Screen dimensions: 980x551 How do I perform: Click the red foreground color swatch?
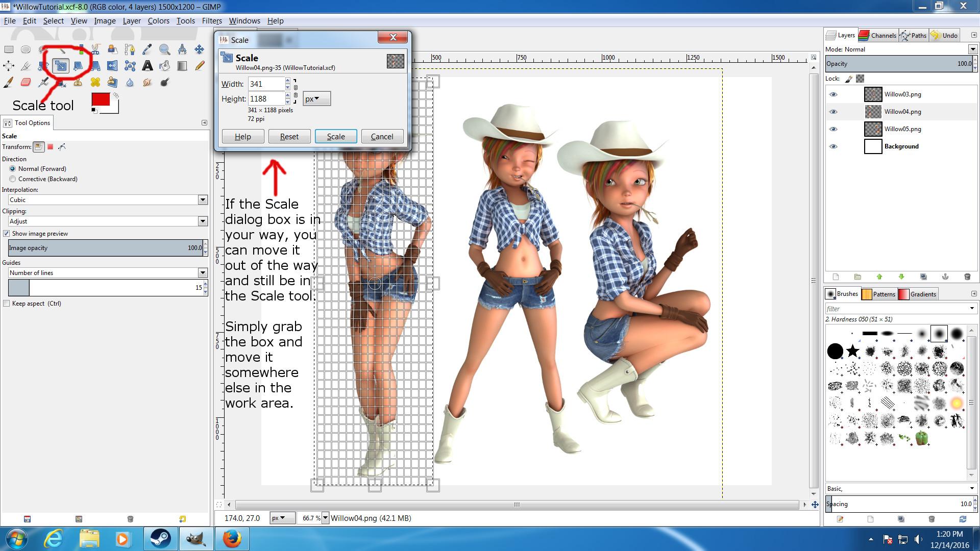tap(100, 99)
